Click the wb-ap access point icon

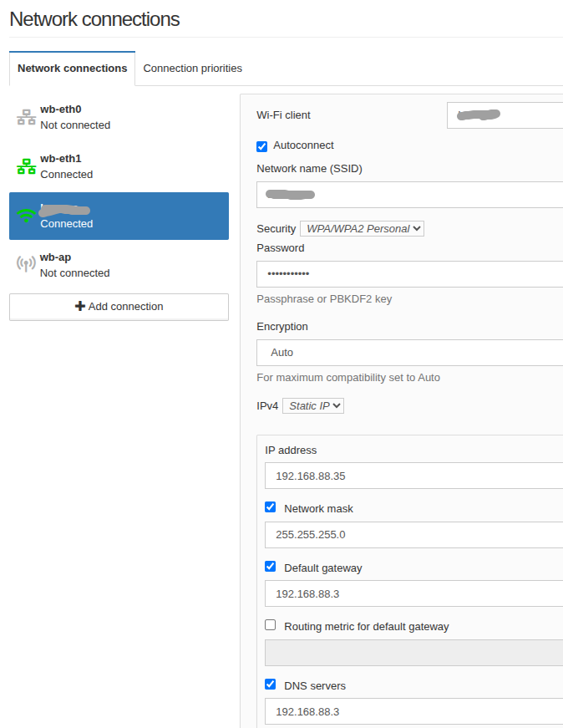tap(26, 265)
